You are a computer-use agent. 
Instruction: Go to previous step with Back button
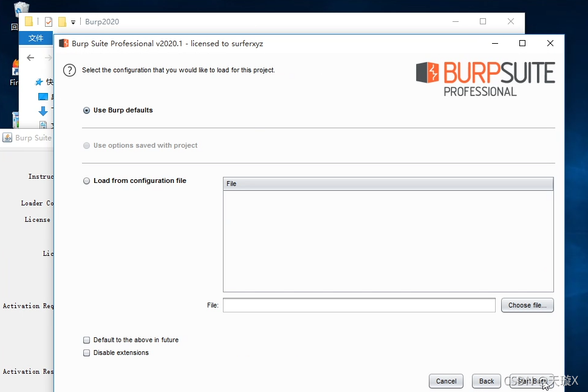point(486,381)
